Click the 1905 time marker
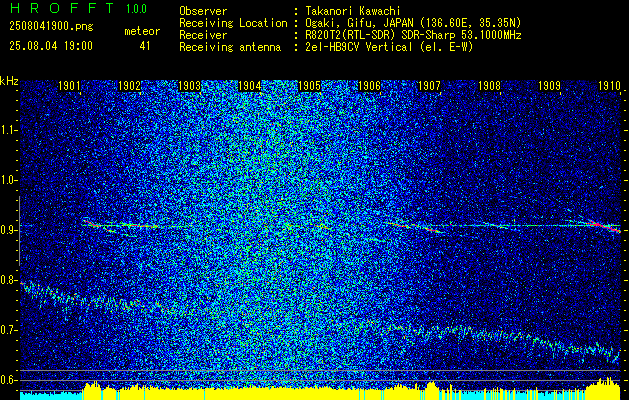 click(309, 85)
